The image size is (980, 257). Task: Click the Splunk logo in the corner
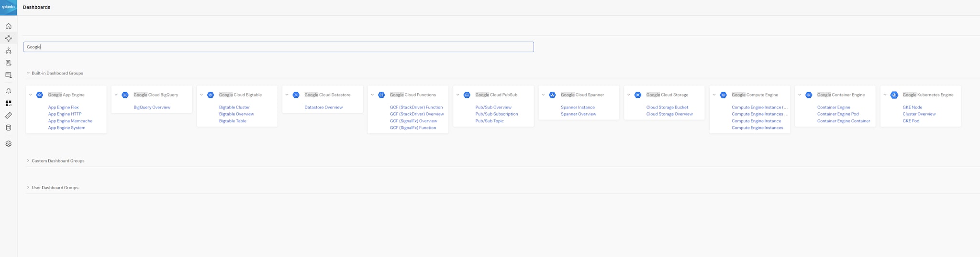[8, 7]
